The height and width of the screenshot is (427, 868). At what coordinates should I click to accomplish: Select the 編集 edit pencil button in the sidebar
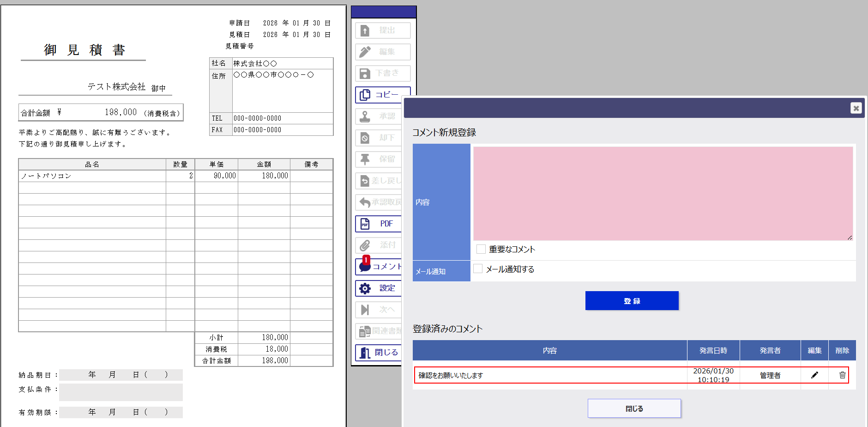tap(383, 52)
